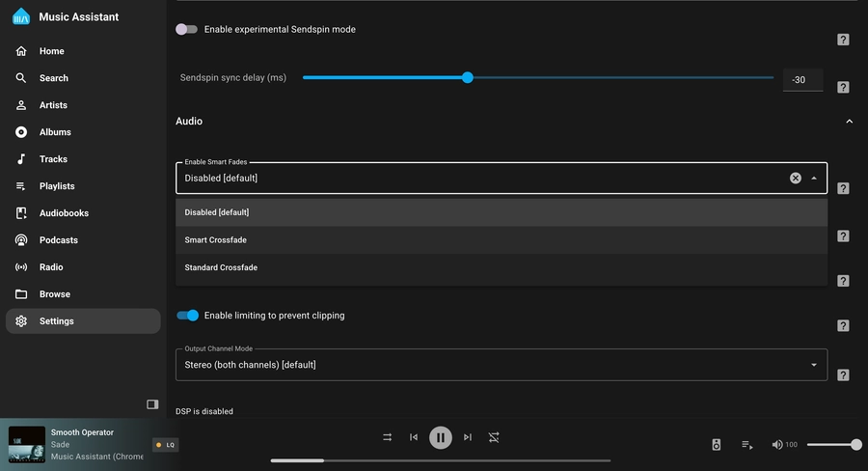Viewport: 868px width, 471px height.
Task: Disable limiting to prevent clipping
Action: (x=187, y=316)
